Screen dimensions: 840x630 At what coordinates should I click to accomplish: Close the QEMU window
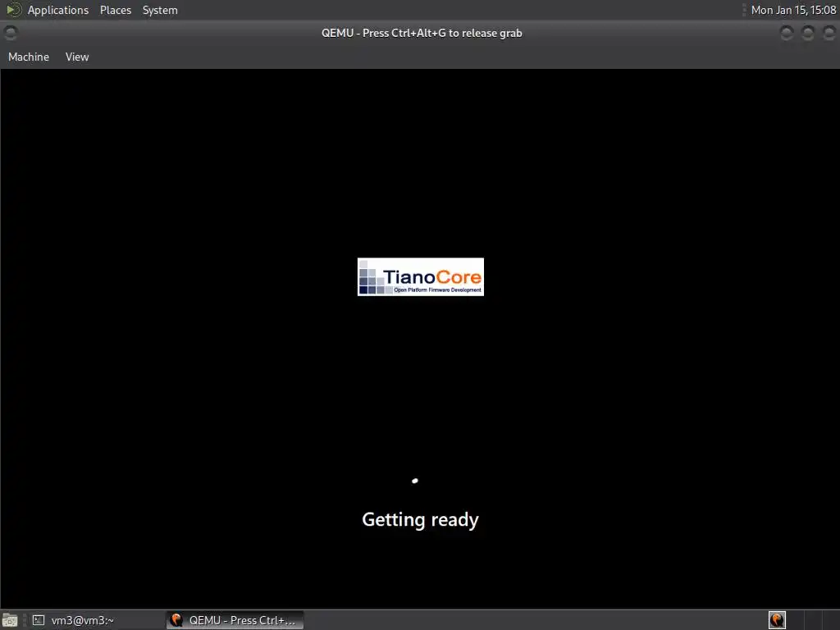(829, 33)
